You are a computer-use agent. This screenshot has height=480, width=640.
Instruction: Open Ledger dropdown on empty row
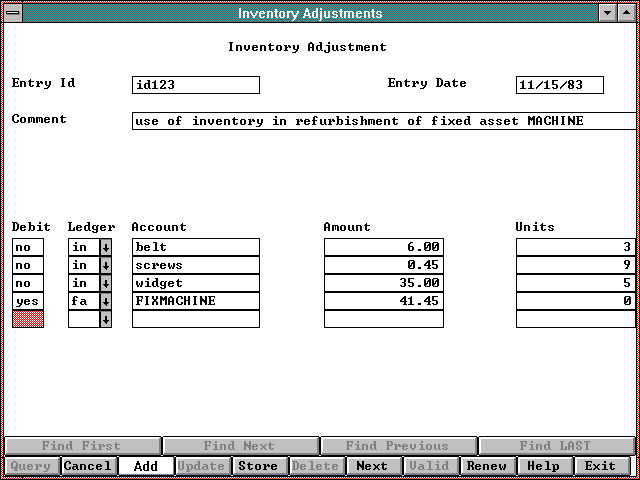pos(106,319)
